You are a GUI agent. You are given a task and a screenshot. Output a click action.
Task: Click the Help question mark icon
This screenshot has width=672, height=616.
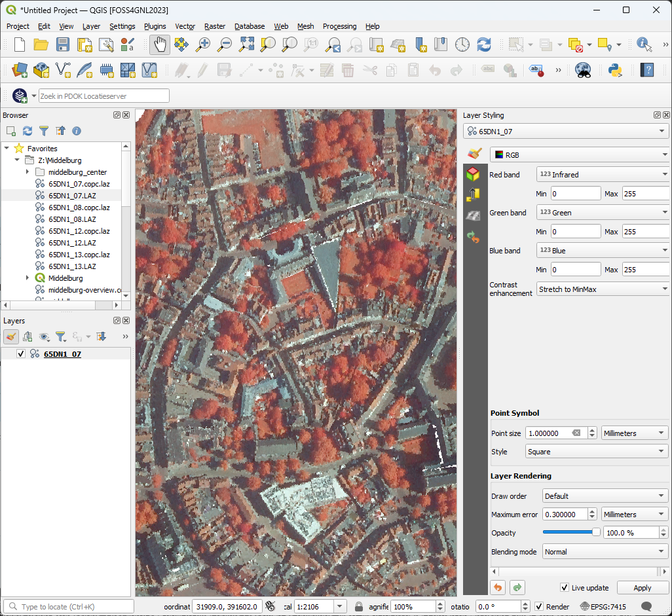[646, 70]
